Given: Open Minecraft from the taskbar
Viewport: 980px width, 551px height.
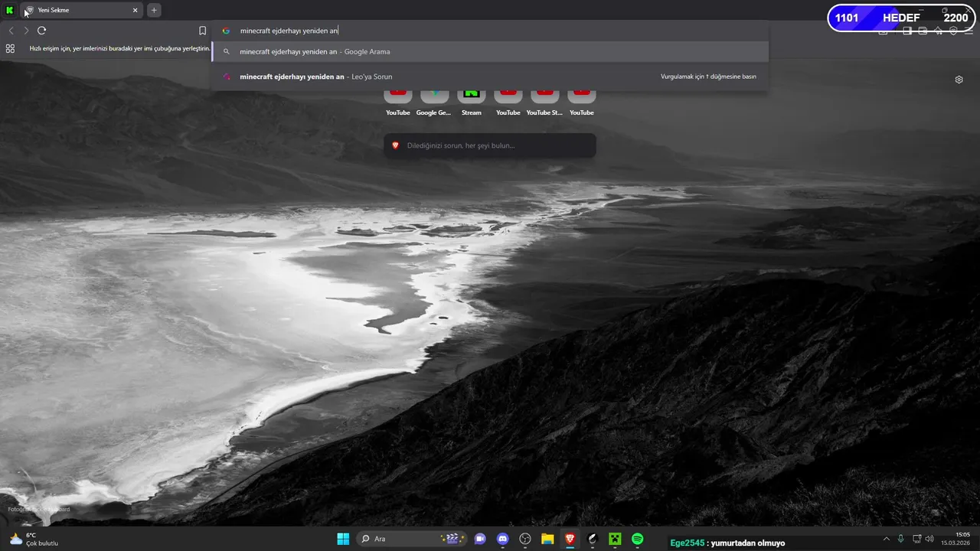Looking at the screenshot, I should coord(614,539).
